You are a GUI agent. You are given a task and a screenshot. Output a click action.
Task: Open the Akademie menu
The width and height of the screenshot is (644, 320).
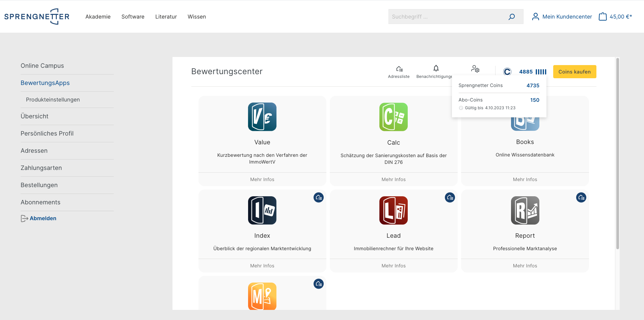[98, 17]
